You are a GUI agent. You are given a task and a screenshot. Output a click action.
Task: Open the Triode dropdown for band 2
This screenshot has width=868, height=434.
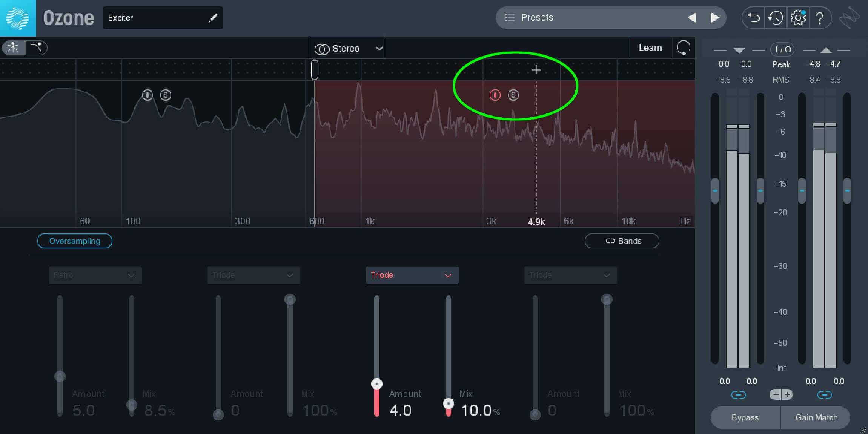pyautogui.click(x=253, y=275)
